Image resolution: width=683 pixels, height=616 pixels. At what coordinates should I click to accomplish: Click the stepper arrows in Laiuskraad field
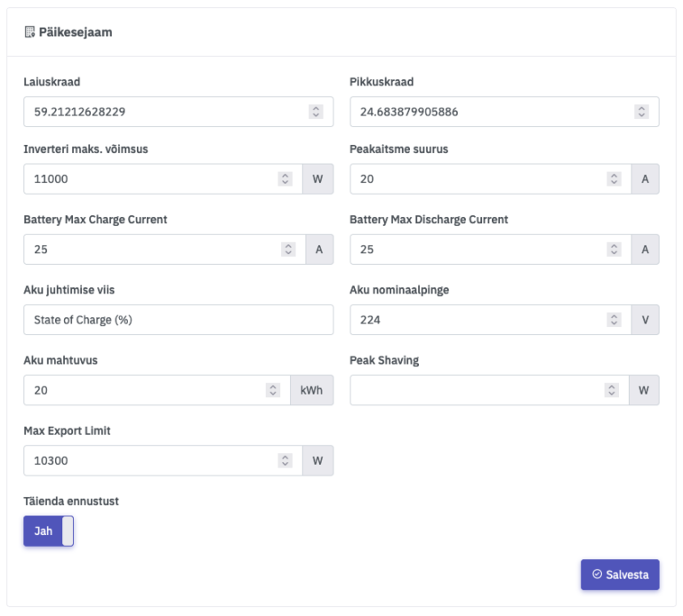click(x=316, y=112)
